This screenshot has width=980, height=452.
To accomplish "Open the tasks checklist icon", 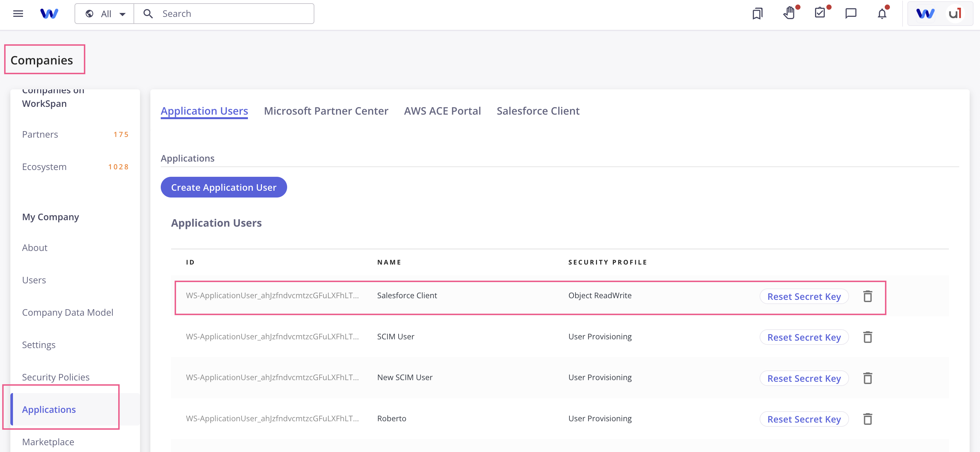I will click(x=820, y=13).
